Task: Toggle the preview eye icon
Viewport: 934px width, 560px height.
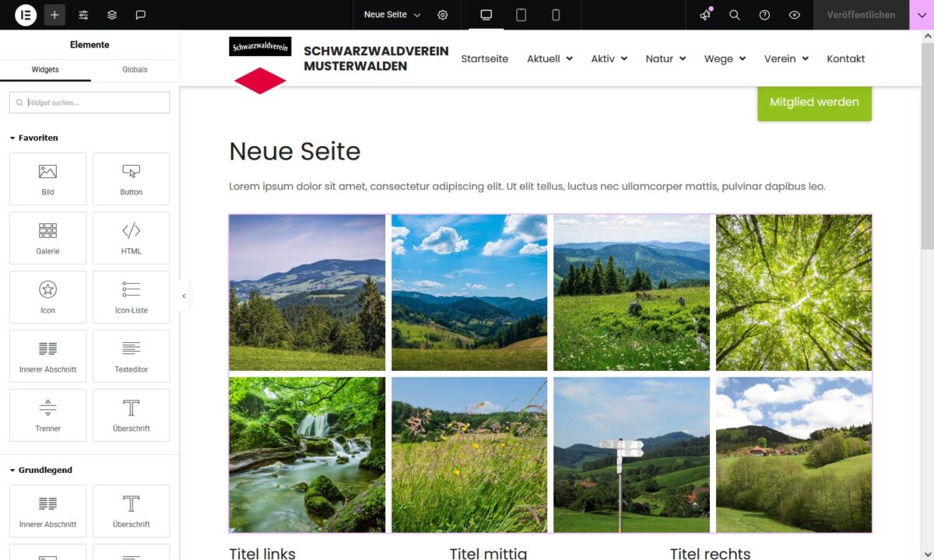Action: (794, 15)
